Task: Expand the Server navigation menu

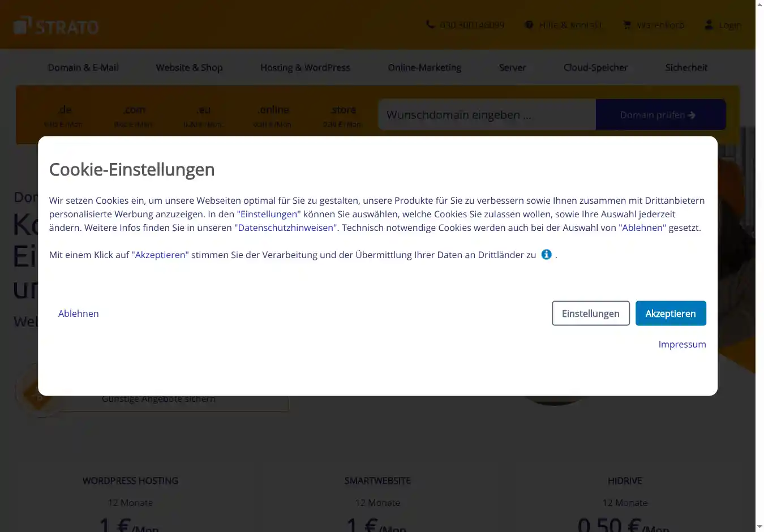Action: 512,67
